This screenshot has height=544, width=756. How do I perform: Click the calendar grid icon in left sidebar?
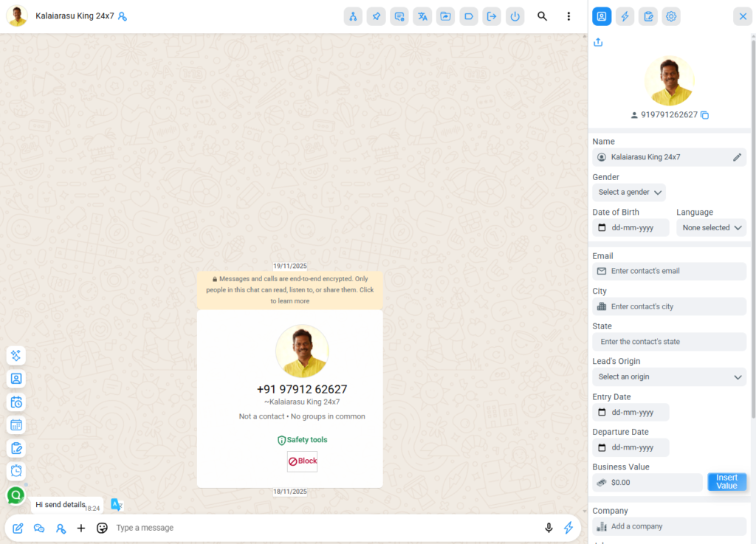pyautogui.click(x=16, y=425)
